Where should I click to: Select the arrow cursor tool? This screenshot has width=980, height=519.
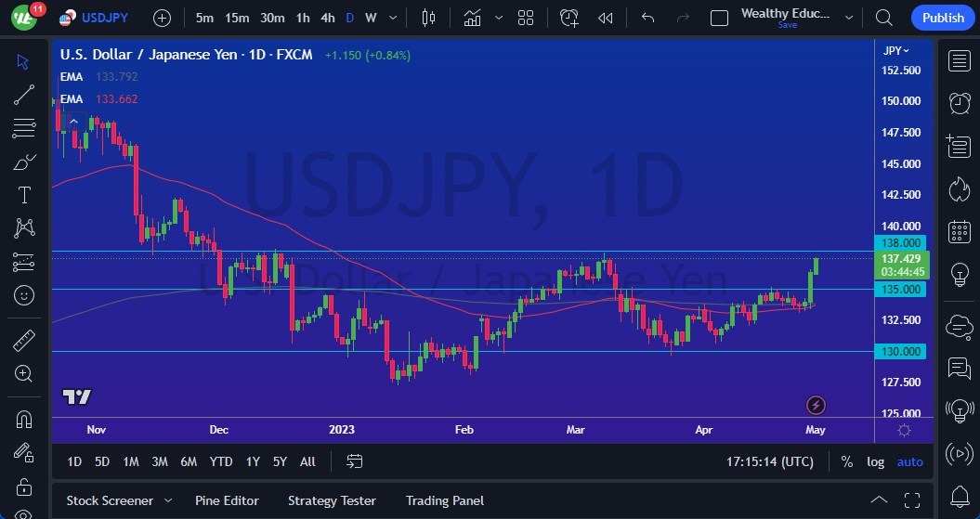pyautogui.click(x=24, y=61)
